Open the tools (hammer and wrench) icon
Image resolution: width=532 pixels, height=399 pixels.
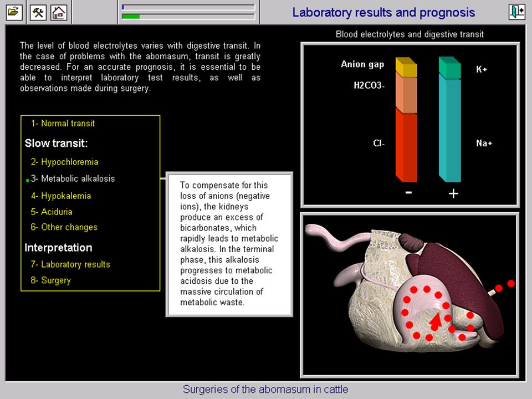pos(38,13)
